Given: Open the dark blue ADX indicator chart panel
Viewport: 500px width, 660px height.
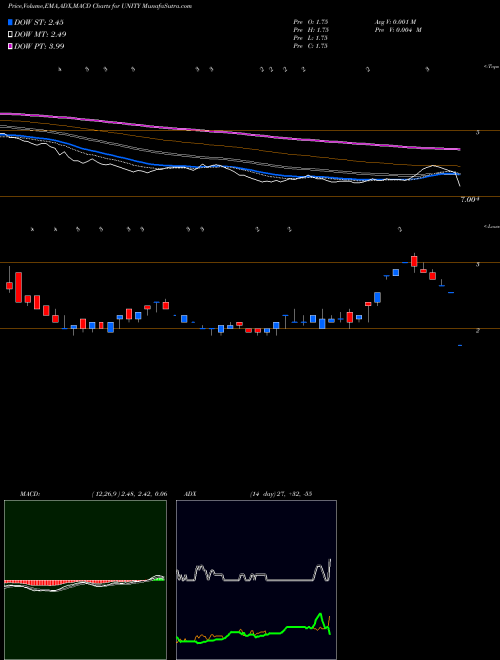Looking at the screenshot, I should [256, 580].
